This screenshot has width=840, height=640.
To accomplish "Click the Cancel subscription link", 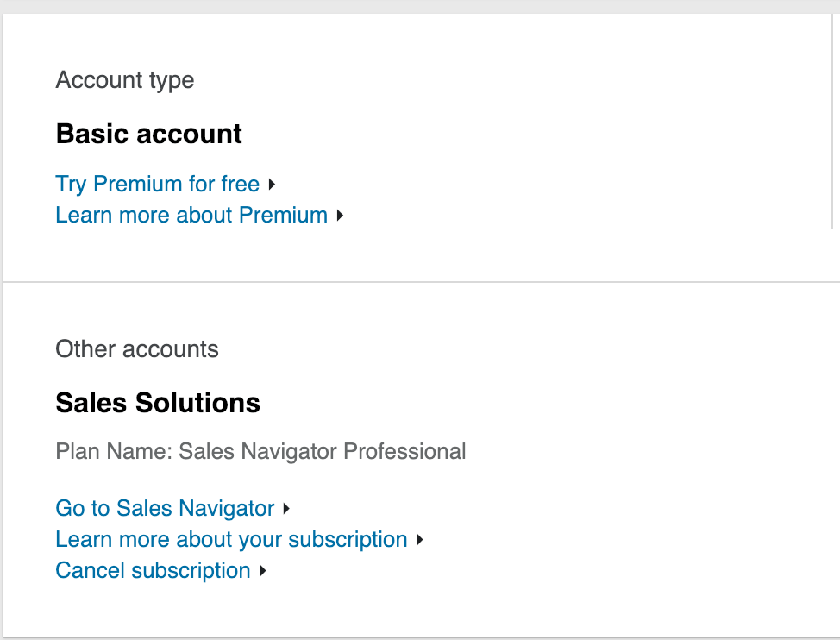I will pyautogui.click(x=153, y=571).
